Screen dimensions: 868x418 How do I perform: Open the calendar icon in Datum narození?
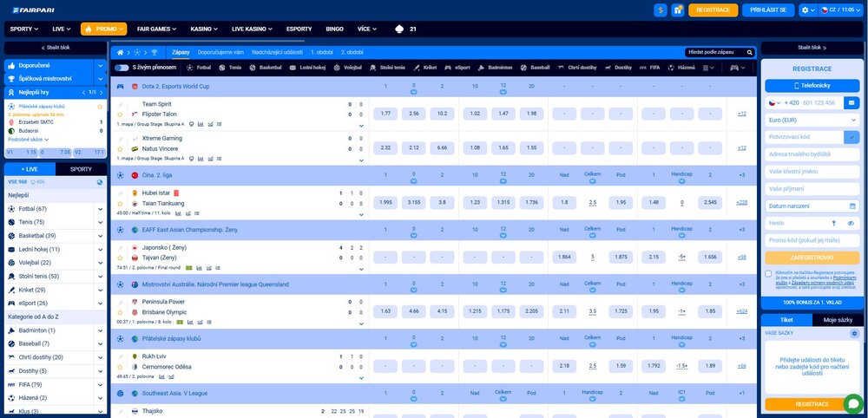click(853, 206)
